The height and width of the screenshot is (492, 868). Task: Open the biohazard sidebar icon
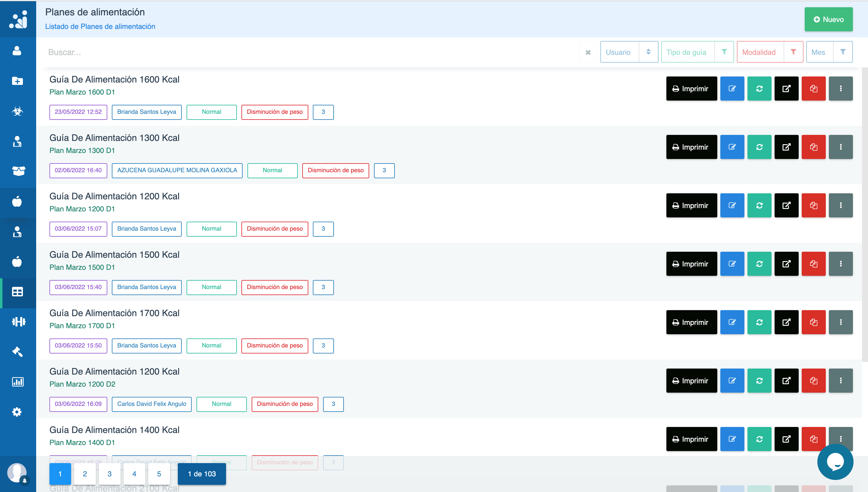click(x=17, y=111)
